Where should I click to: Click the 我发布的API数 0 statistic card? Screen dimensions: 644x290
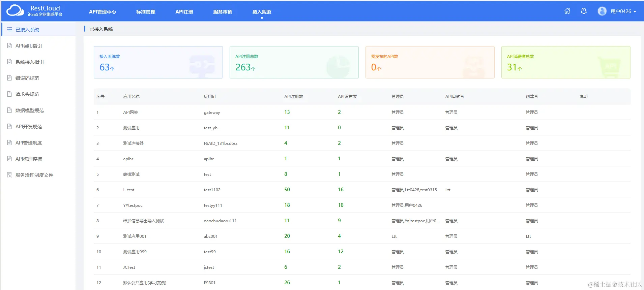pyautogui.click(x=430, y=62)
